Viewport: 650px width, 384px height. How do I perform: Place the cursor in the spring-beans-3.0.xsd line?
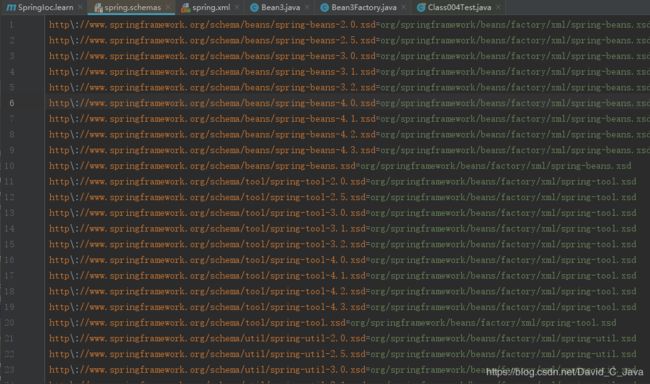pyautogui.click(x=349, y=56)
